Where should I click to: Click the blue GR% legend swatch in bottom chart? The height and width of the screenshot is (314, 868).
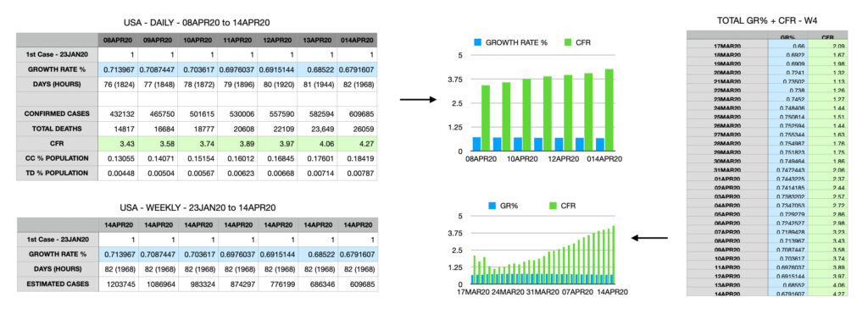pos(492,206)
